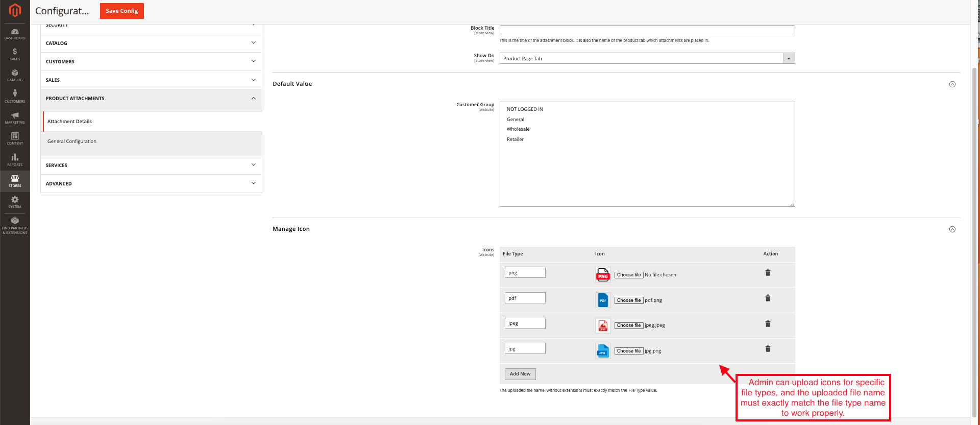
Task: Click Add New icon row button
Action: [520, 374]
